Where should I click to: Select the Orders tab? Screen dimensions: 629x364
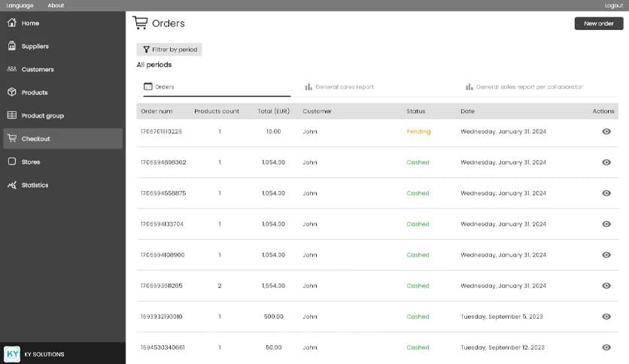point(160,87)
